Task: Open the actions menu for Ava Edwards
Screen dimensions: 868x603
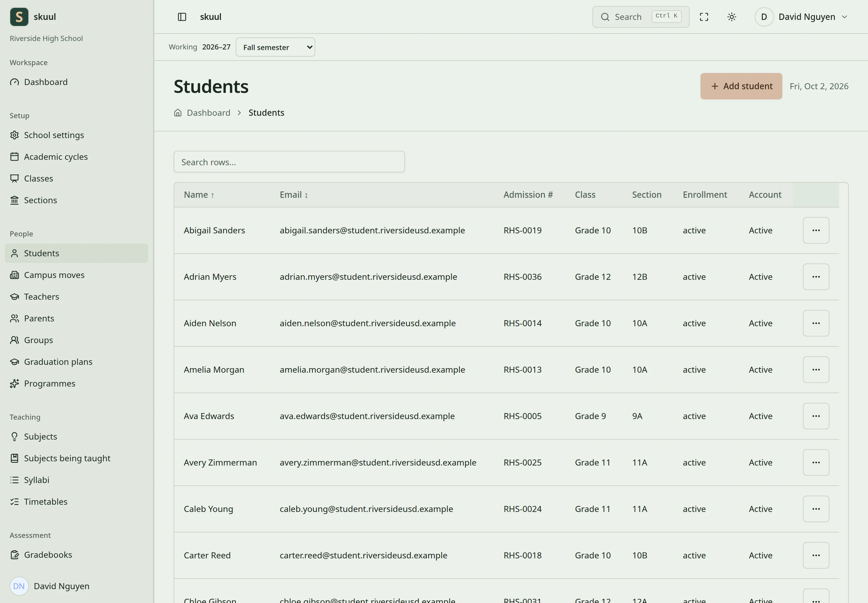Action: (x=816, y=416)
